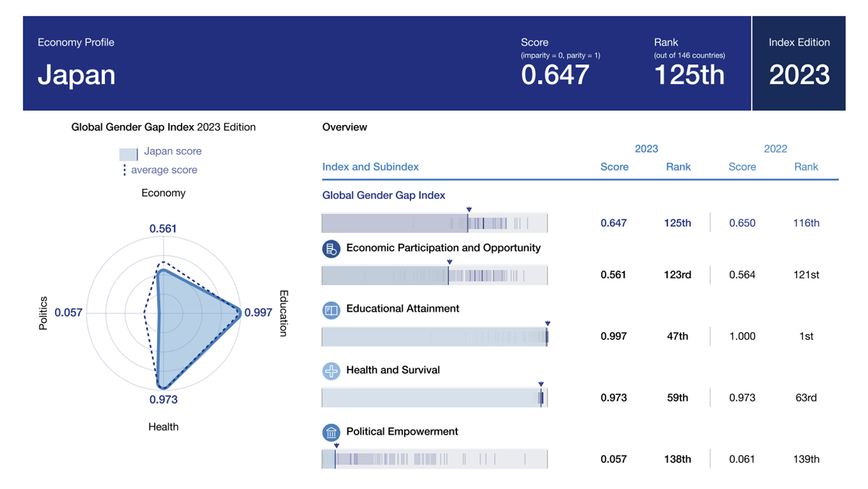The image size is (868, 489).
Task: Select the Index and Subindex column header
Action: point(370,166)
